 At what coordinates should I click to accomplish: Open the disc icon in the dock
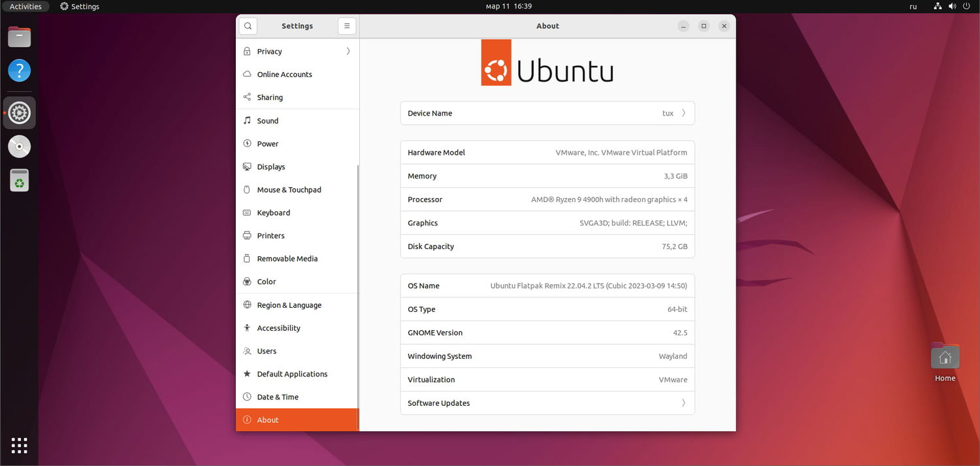[x=20, y=146]
